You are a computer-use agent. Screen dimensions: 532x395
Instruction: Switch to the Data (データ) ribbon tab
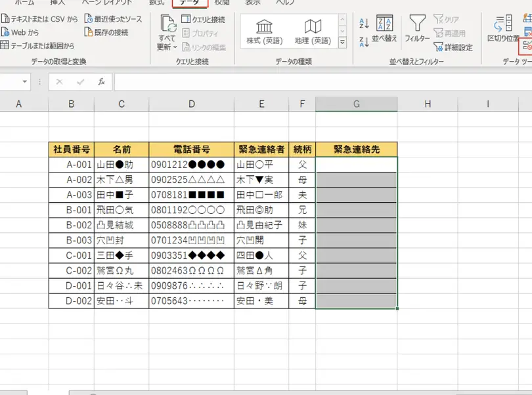(189, 3)
